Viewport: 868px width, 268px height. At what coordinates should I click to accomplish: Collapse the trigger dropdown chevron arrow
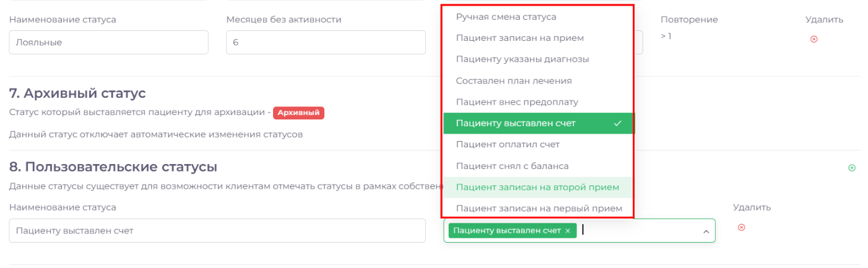coord(705,231)
